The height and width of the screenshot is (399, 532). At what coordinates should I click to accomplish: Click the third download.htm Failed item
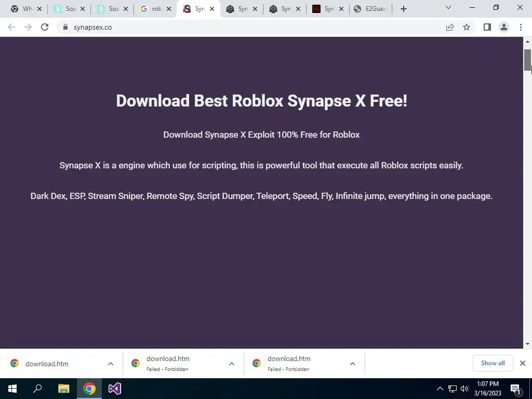[x=289, y=363]
